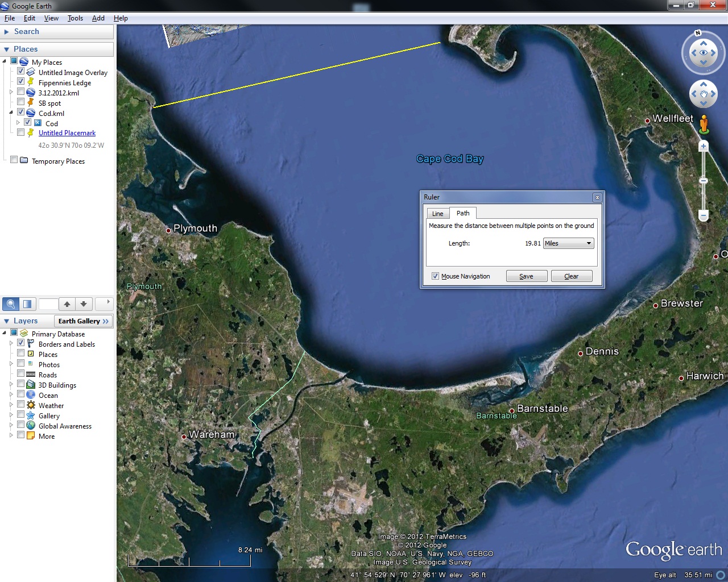
Task: Switch to the Line tab in Ruler
Action: (x=437, y=213)
